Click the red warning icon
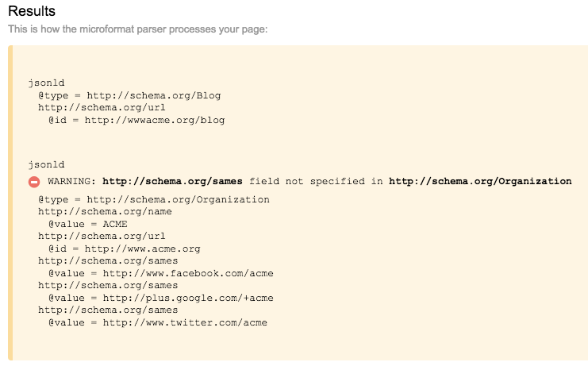 tap(34, 182)
